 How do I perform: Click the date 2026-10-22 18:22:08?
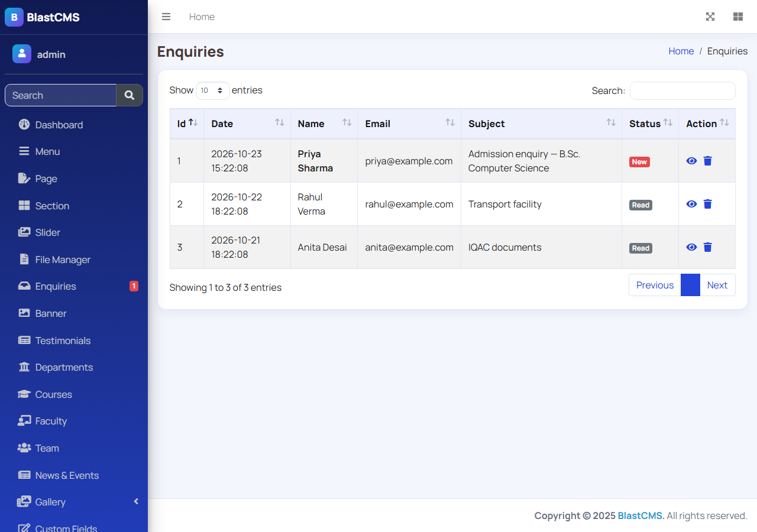click(x=237, y=204)
